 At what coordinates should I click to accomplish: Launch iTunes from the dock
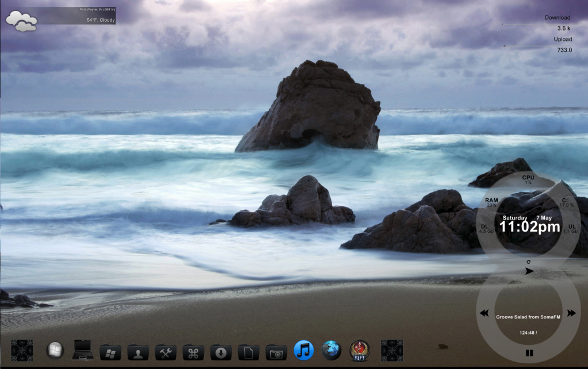304,349
